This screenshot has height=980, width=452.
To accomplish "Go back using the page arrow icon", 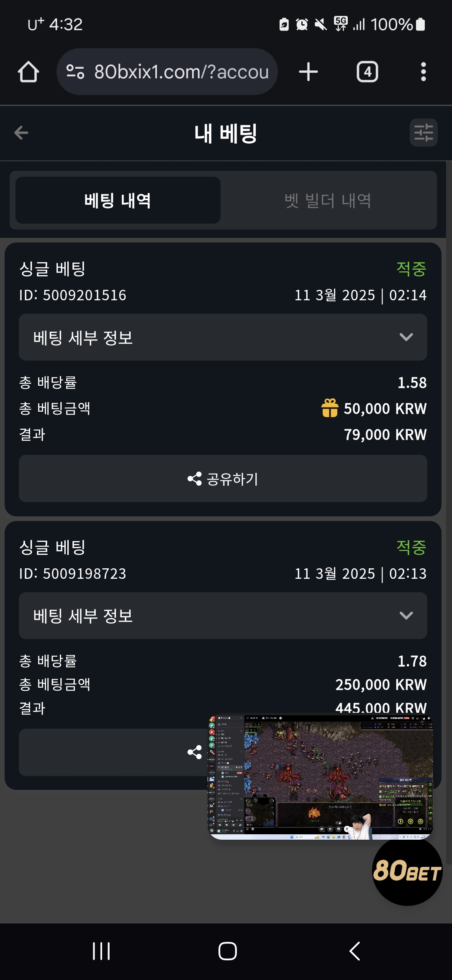I will tap(21, 133).
